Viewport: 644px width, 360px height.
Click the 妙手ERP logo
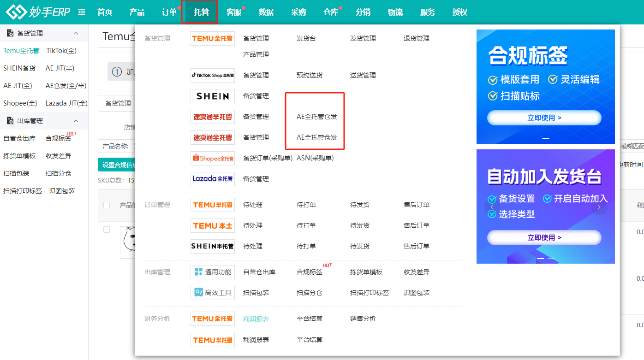click(x=38, y=12)
